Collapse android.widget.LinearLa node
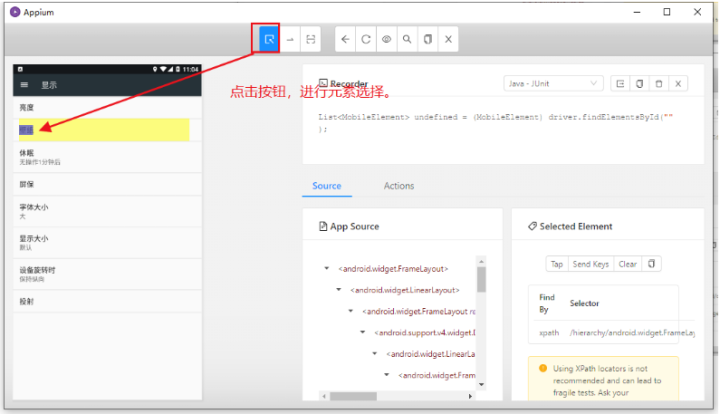Image resolution: width=720 pixels, height=414 pixels. pos(375,353)
